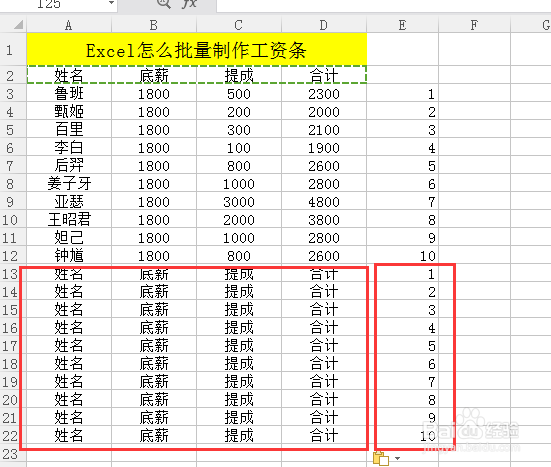The width and height of the screenshot is (551, 467).
Task: Click total cell '3800' for 王昭君
Action: tap(324, 220)
